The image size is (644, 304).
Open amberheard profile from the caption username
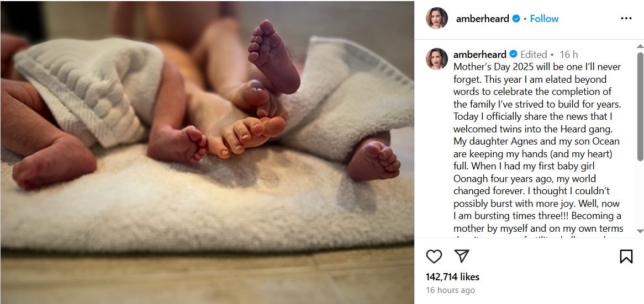(479, 55)
